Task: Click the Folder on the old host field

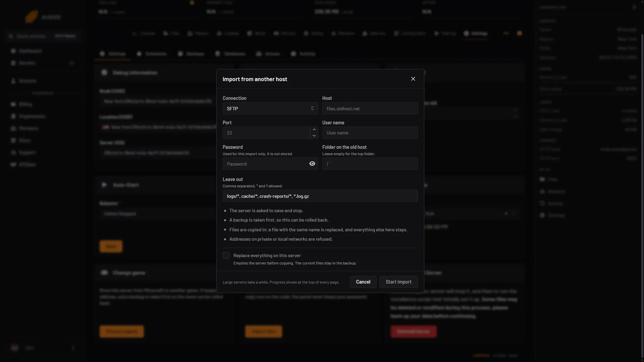Action: [x=370, y=164]
